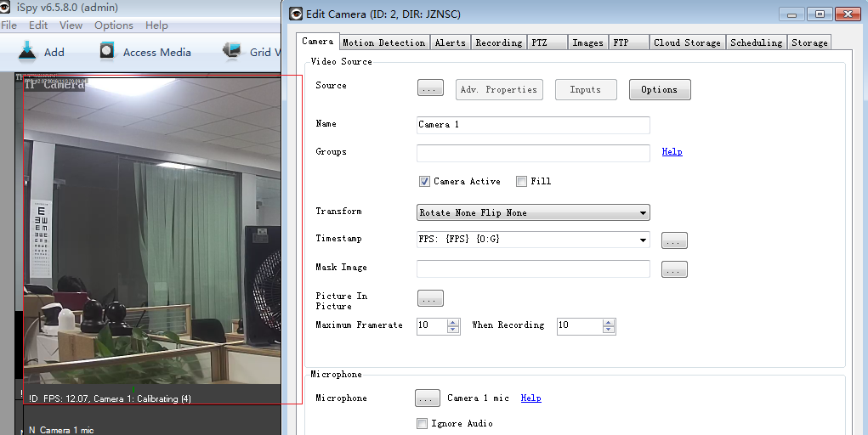The height and width of the screenshot is (435, 868).
Task: Click the Help link next to Groups
Action: click(672, 152)
